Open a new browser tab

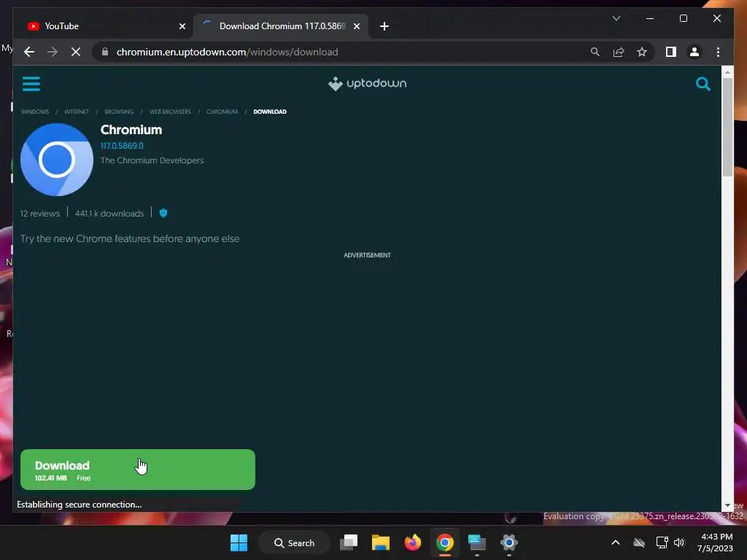384,26
